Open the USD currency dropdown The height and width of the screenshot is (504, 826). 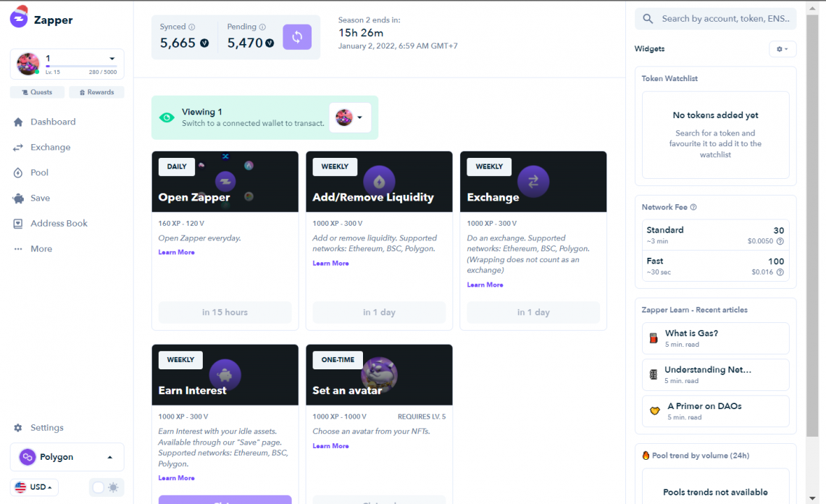[x=34, y=487]
